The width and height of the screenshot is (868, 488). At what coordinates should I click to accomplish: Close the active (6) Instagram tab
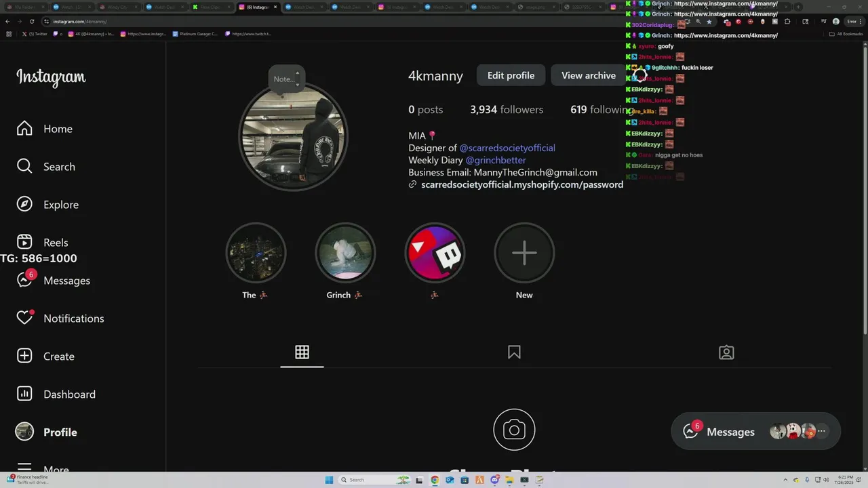(x=275, y=7)
